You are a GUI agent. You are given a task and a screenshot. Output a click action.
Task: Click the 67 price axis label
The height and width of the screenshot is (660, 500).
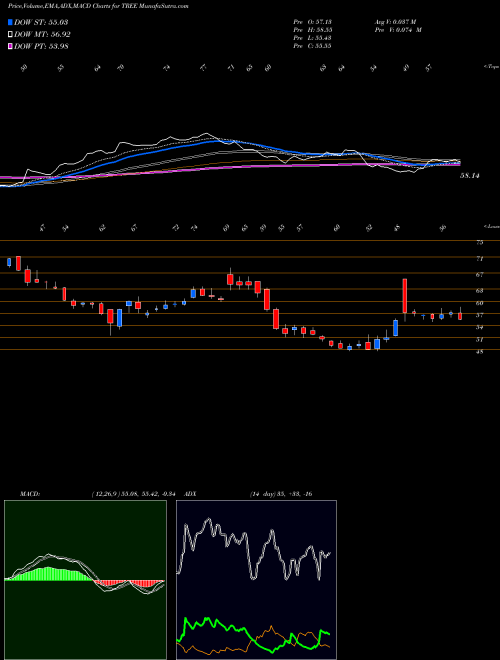[x=480, y=274]
